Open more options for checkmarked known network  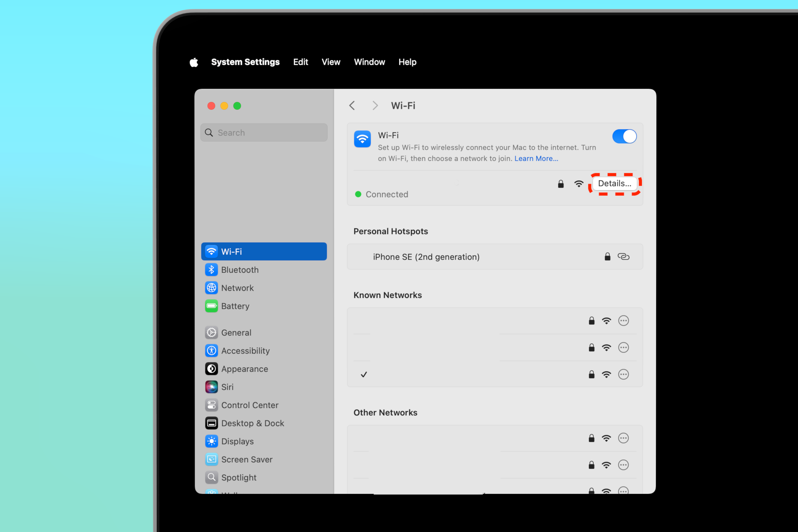click(623, 374)
